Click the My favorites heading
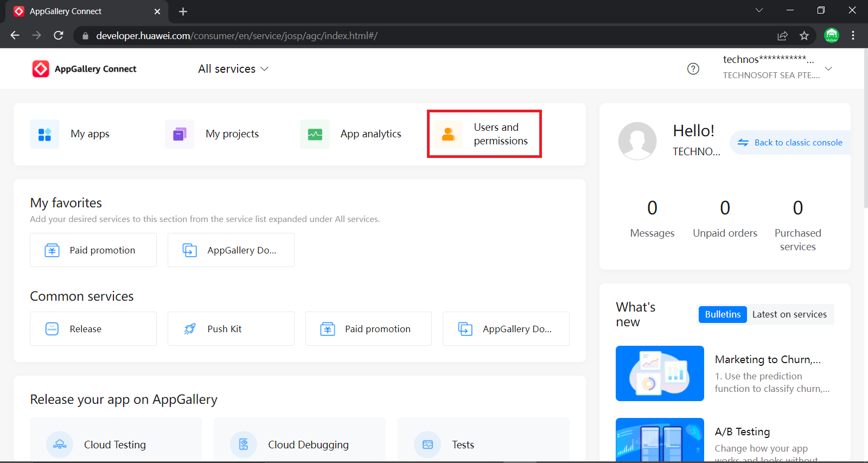This screenshot has height=463, width=868. coord(66,203)
